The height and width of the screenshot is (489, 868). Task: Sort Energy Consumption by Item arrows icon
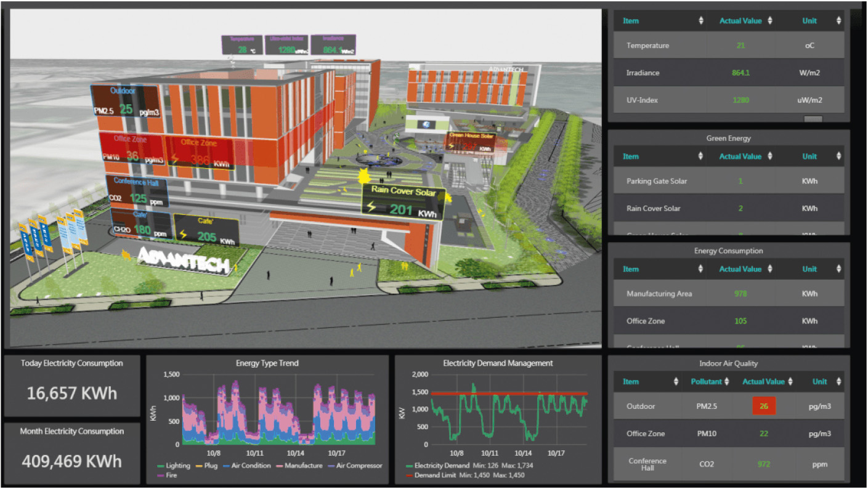click(700, 269)
